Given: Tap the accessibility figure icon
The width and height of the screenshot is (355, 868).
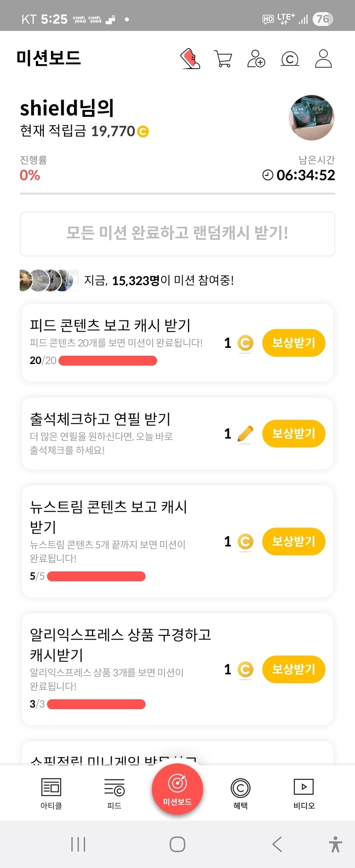Looking at the screenshot, I should pos(335,844).
